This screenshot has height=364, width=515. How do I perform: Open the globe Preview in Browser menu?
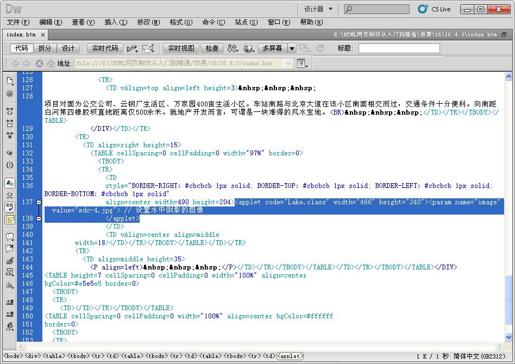coord(249,49)
